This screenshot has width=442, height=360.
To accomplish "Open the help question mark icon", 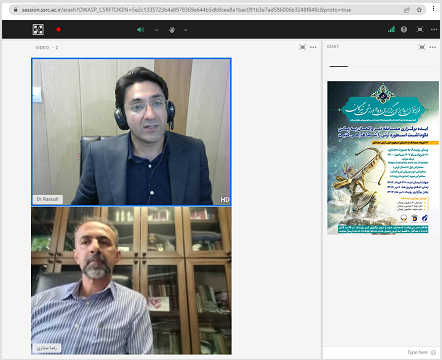I will tap(404, 29).
